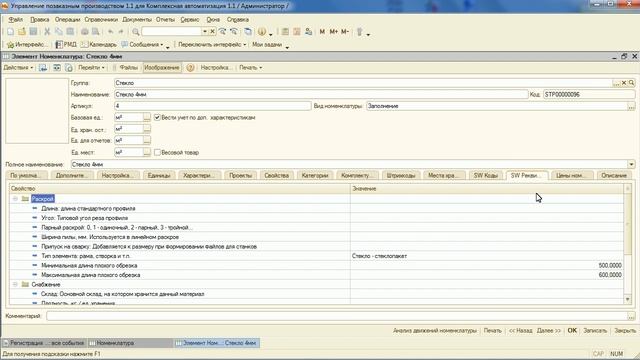Click the Find previous icon
This screenshot has height=360, width=640.
[x=234, y=31]
